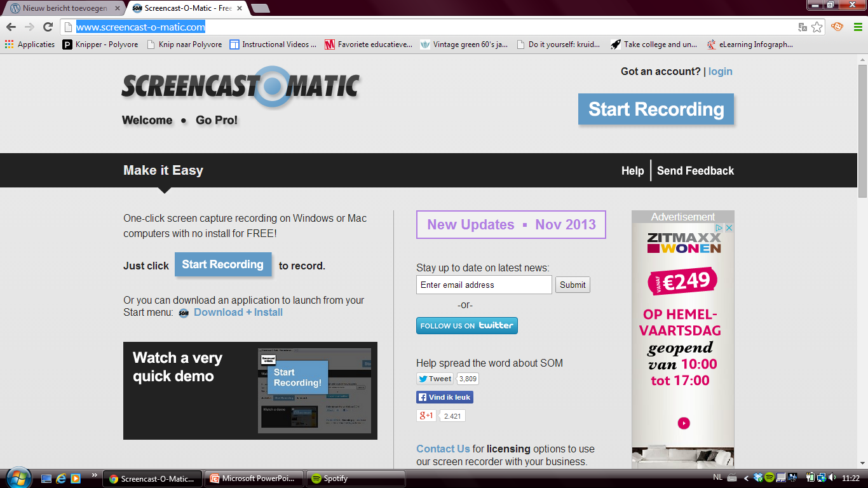Click the large Start Recording button

coord(656,109)
